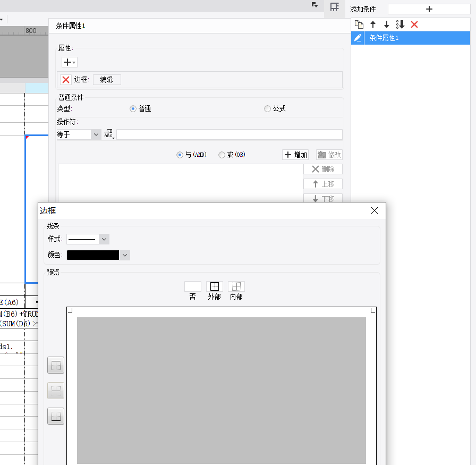Move condition down with the down arrow icon
The height and width of the screenshot is (465, 476).
(386, 24)
